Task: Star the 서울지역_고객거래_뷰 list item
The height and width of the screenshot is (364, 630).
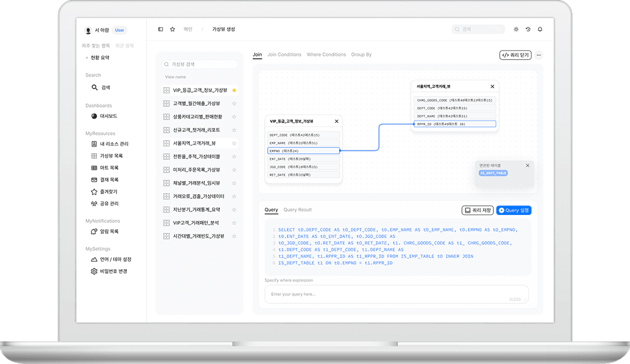Action: coord(234,143)
